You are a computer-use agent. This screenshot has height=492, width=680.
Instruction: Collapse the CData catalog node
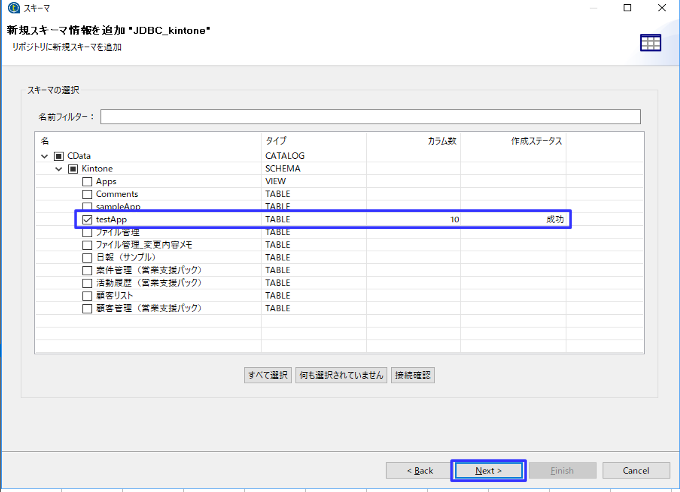tap(45, 156)
